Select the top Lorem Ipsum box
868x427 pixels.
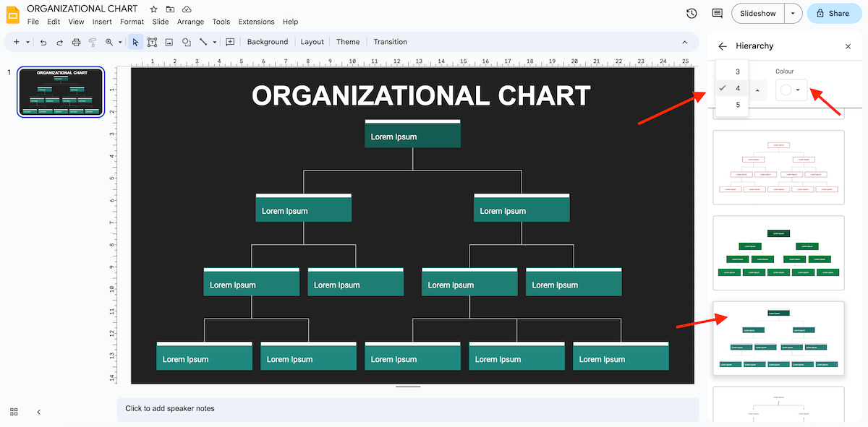tap(412, 134)
